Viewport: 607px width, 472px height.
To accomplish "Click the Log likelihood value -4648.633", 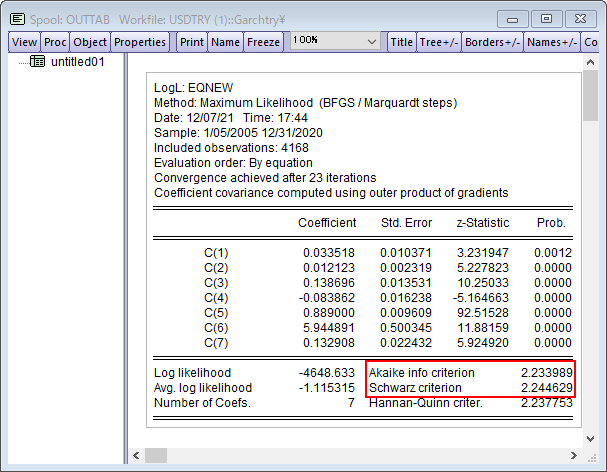I will pos(327,373).
